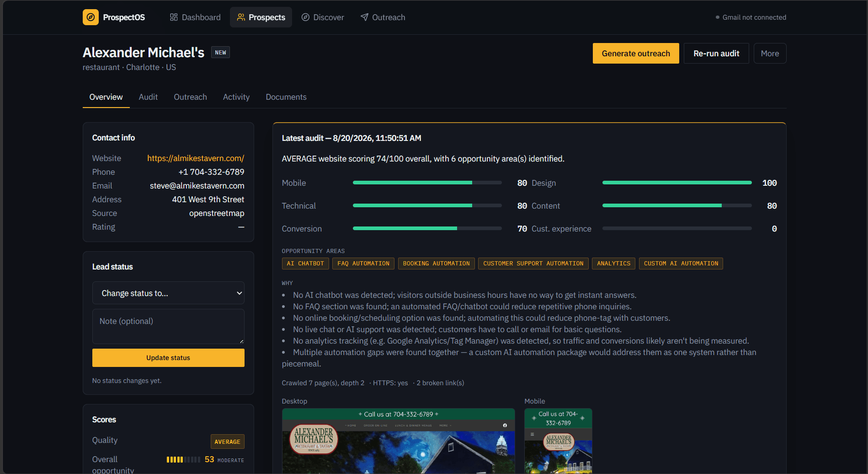Click the Content score progress bar
Viewport: 868px width, 474px height.
677,206
